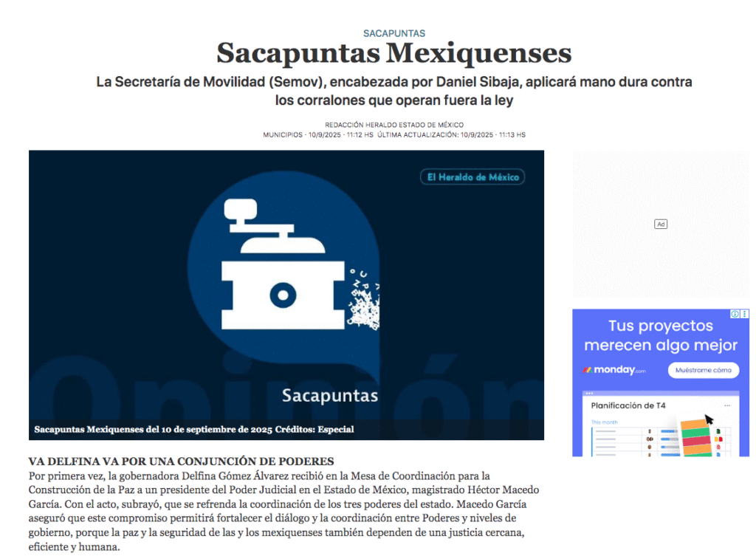Click the Tus proyectos merecen algo mejor ad text
The height and width of the screenshot is (559, 756).
[x=661, y=335]
